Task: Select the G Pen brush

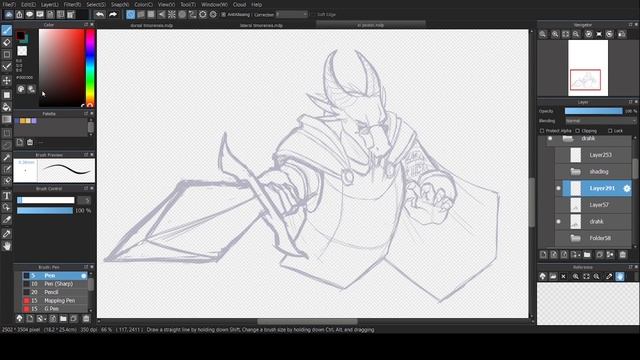Action: click(55, 309)
